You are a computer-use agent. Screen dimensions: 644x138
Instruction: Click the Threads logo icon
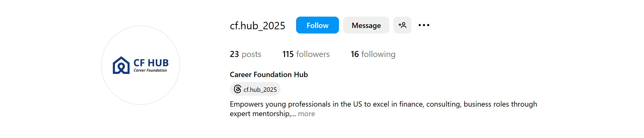pyautogui.click(x=237, y=89)
